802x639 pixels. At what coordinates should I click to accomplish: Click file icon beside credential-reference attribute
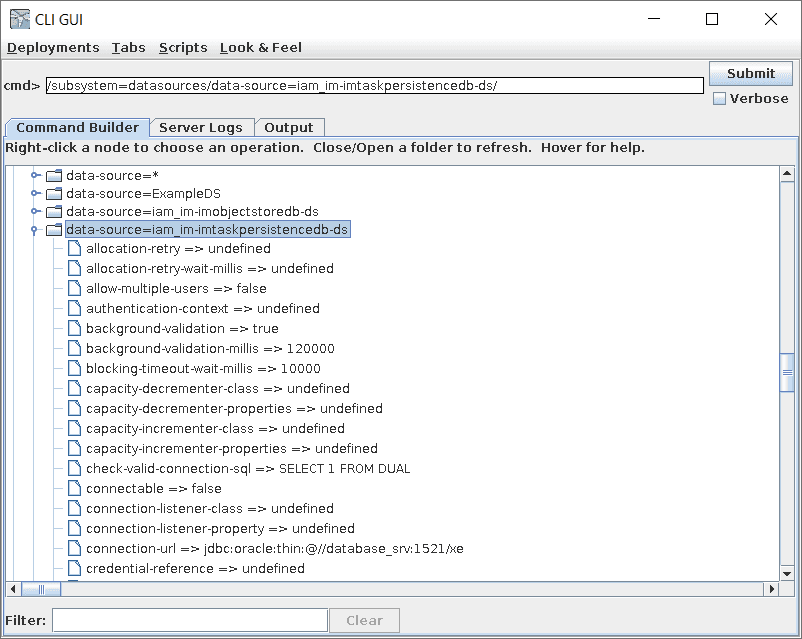point(74,568)
